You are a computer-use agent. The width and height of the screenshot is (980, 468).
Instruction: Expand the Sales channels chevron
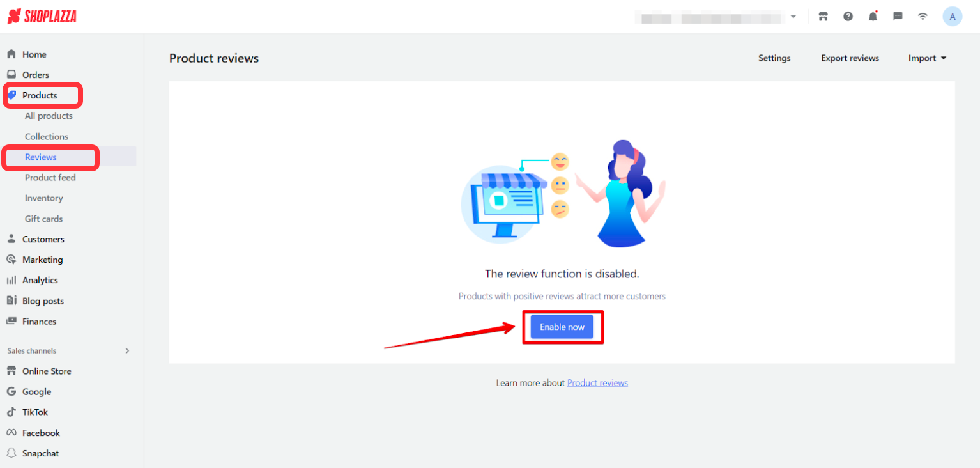coord(127,351)
